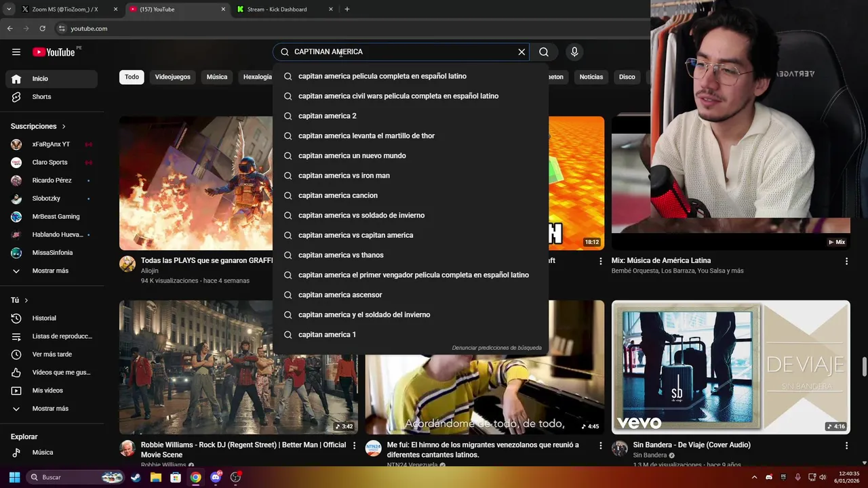This screenshot has height=488, width=868.
Task: Select the Disco filter chip
Action: click(x=627, y=77)
